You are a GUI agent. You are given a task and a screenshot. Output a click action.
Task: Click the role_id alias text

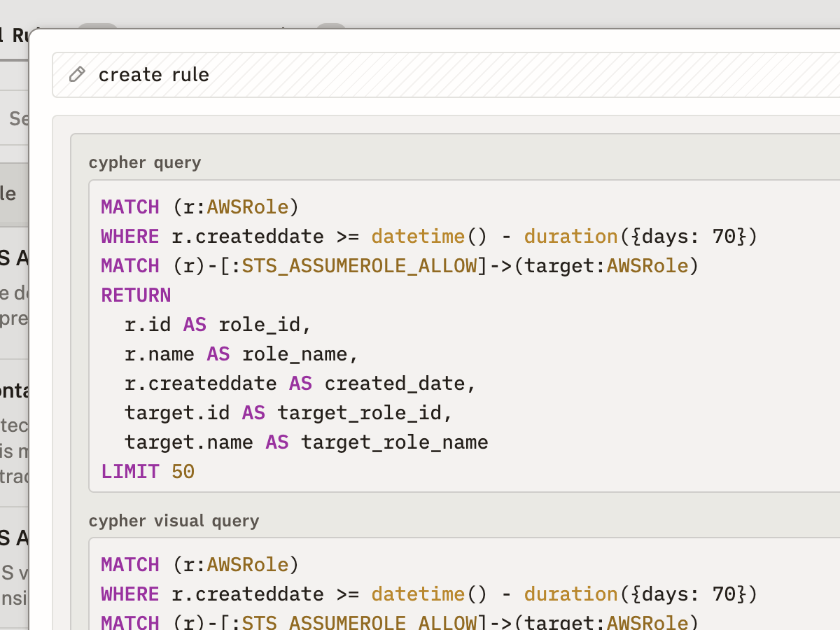click(263, 324)
